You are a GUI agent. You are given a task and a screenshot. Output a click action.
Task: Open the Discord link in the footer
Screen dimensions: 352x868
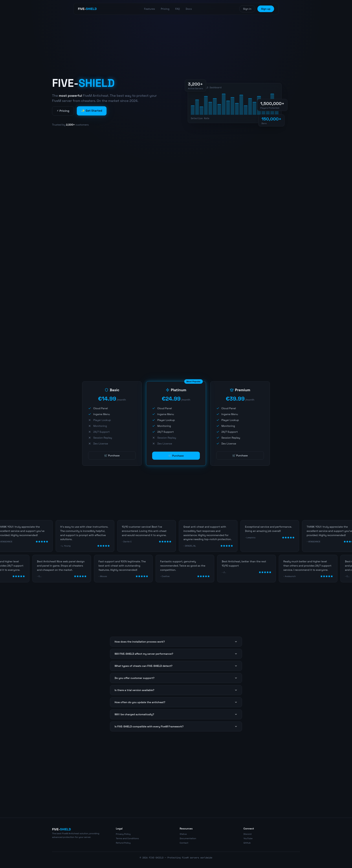tap(247, 834)
